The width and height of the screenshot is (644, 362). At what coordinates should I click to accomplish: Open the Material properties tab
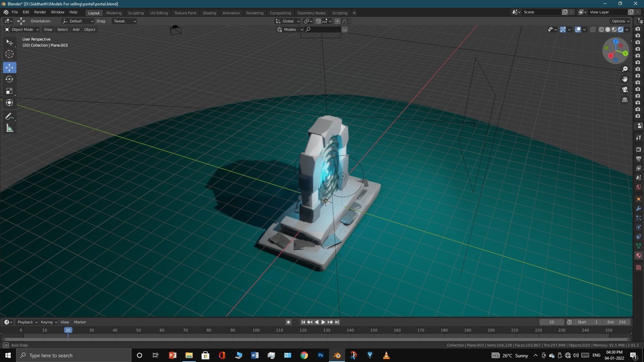pyautogui.click(x=639, y=256)
